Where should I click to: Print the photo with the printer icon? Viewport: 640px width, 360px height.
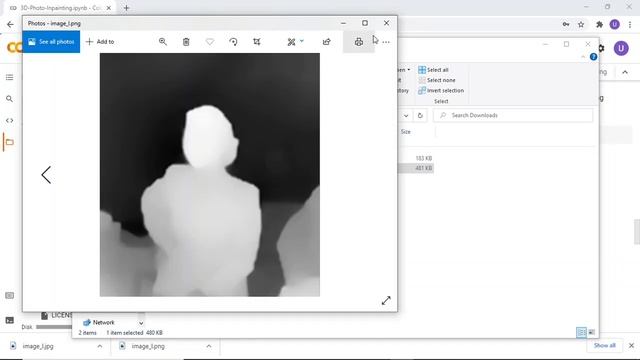click(x=359, y=42)
